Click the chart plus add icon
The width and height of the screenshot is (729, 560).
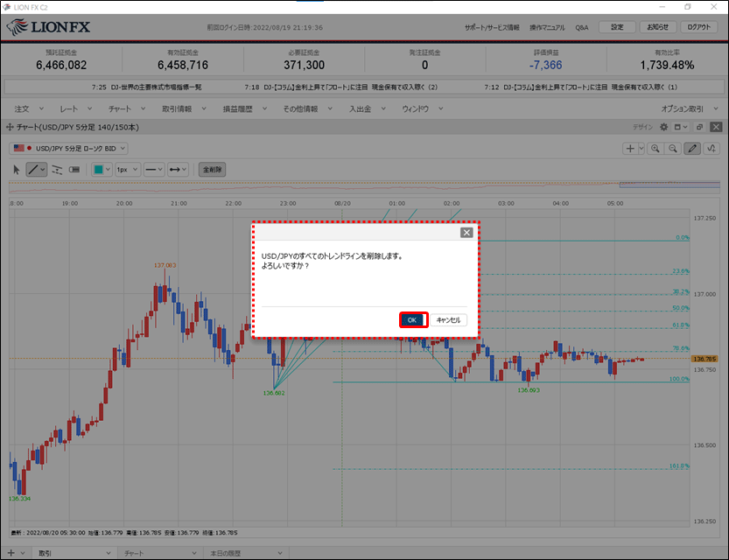[630, 148]
